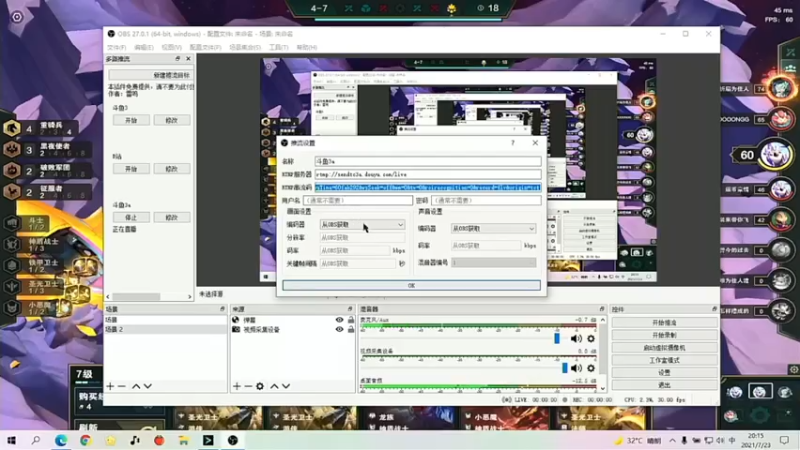Click the 名称 input field
Viewport: 800px width, 450px height.
click(428, 161)
